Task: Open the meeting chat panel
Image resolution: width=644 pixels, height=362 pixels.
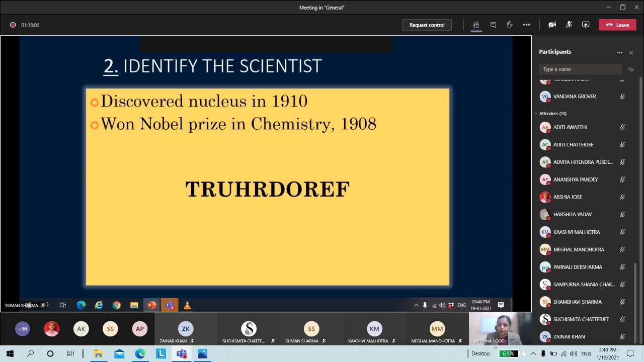Action: coord(493,25)
